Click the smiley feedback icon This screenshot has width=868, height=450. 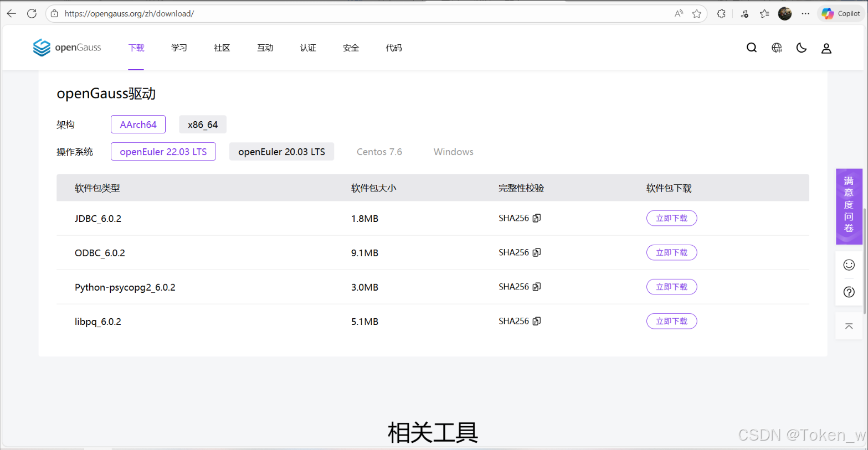click(x=849, y=265)
